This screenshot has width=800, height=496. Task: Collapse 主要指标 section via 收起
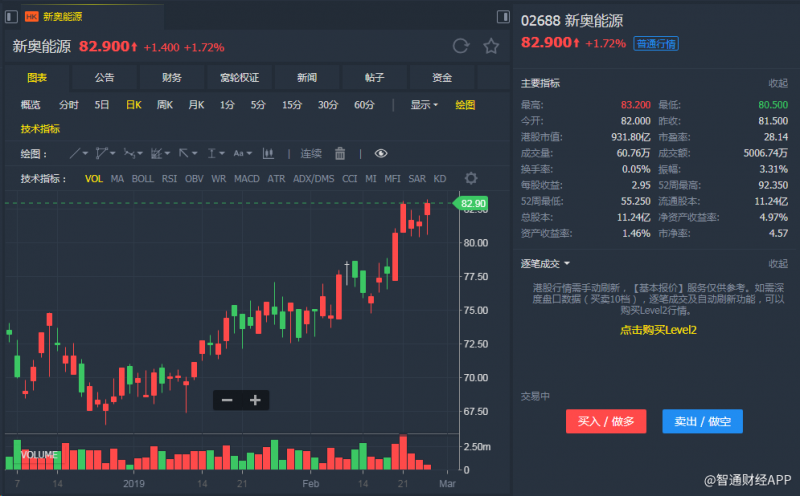[x=777, y=83]
